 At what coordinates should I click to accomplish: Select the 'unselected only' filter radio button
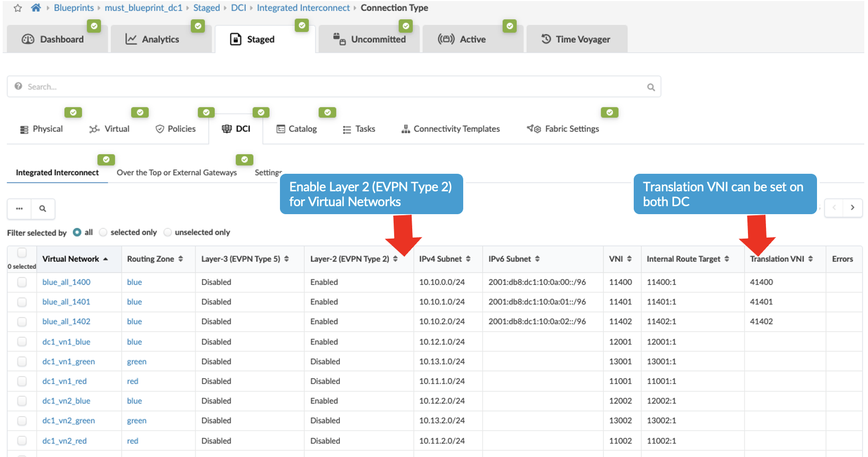168,232
